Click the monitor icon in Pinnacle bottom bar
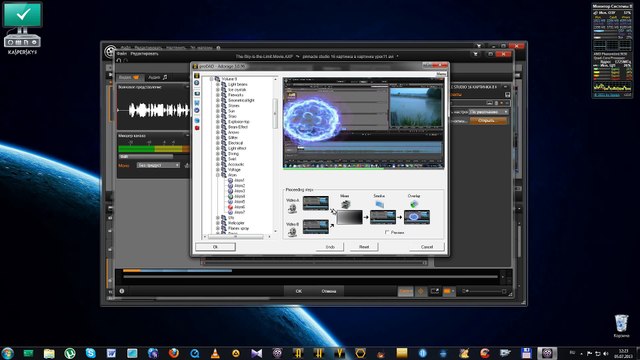The image size is (640, 360). tap(434, 291)
